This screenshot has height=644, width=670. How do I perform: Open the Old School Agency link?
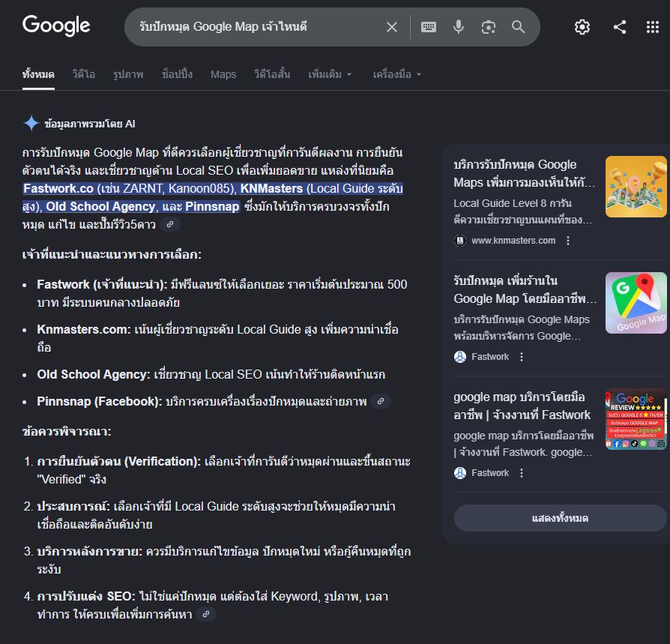(x=101, y=206)
